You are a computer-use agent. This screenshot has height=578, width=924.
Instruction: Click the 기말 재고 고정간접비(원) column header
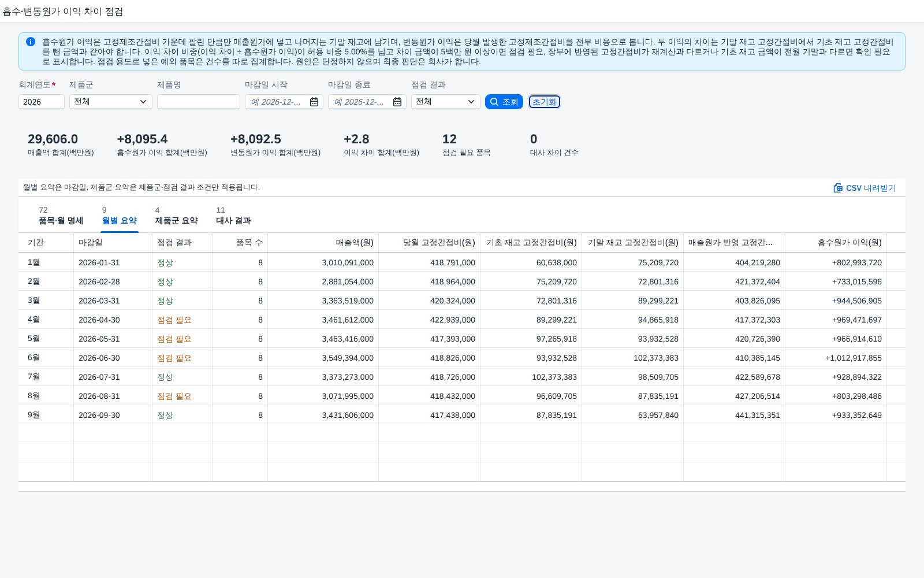pos(633,243)
